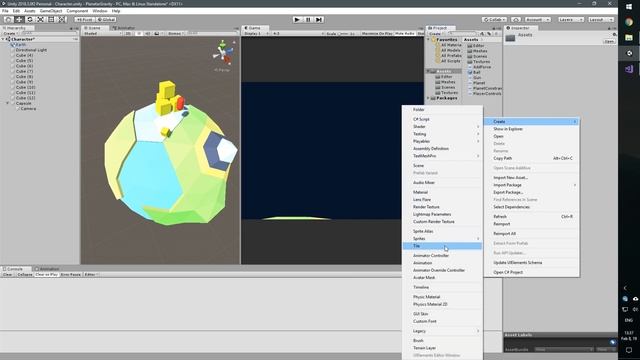The width and height of the screenshot is (640, 360).
Task: Select the Directional Light object in Hierarchy
Action: click(x=31, y=50)
